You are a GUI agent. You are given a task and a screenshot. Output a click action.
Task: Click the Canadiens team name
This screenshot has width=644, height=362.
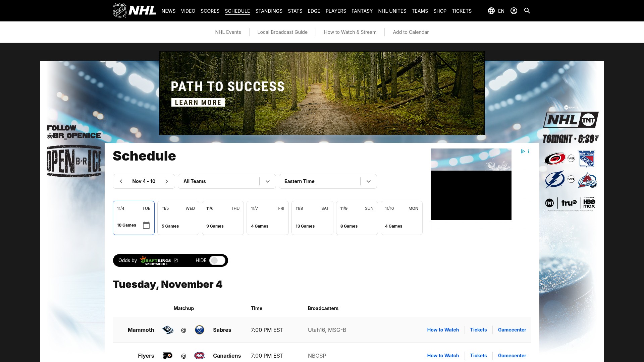pos(227,356)
